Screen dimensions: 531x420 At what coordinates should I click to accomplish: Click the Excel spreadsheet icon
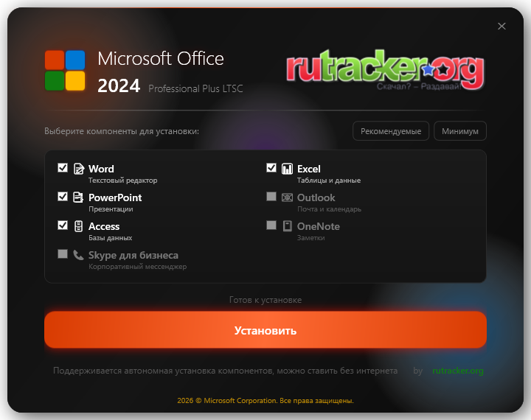(x=287, y=169)
